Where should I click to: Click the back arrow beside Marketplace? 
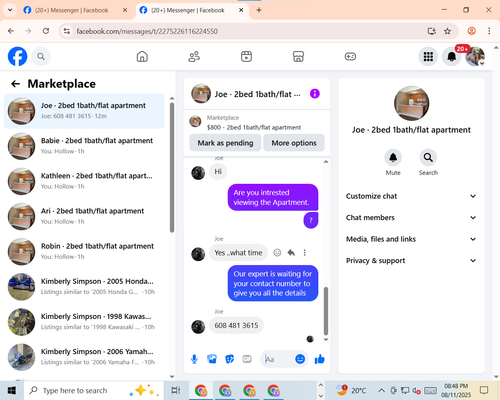pos(15,84)
